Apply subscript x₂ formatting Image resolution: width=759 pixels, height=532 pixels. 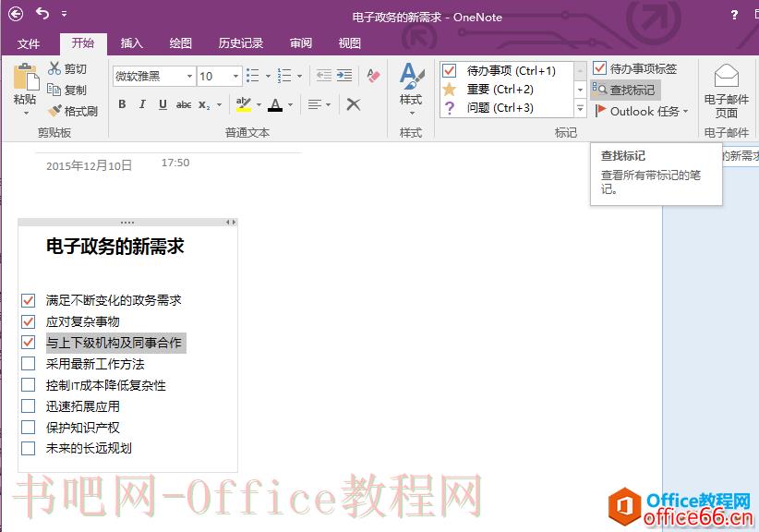[x=204, y=104]
